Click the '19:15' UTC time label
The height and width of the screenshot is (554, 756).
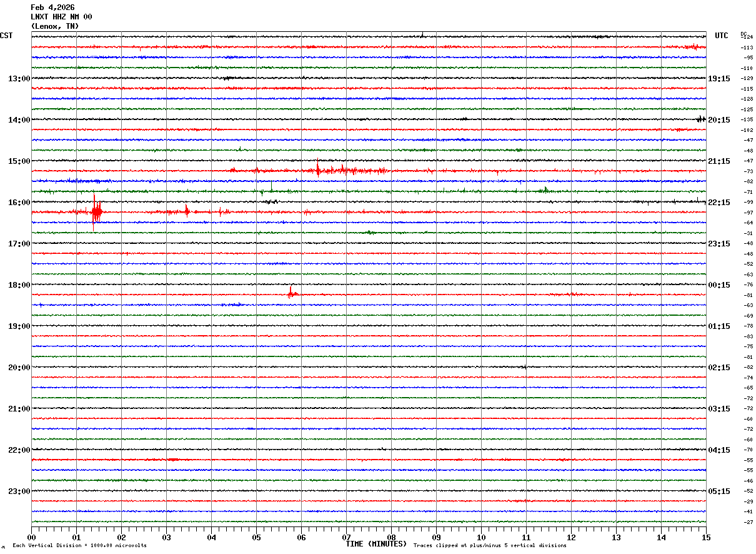coord(719,79)
